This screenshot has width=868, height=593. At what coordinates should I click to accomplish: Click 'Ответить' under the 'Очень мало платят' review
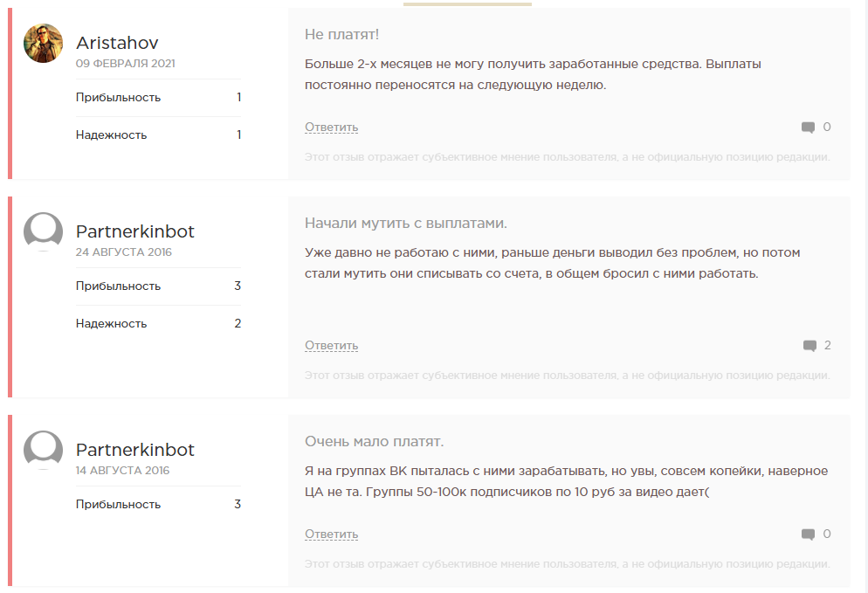pyautogui.click(x=331, y=534)
